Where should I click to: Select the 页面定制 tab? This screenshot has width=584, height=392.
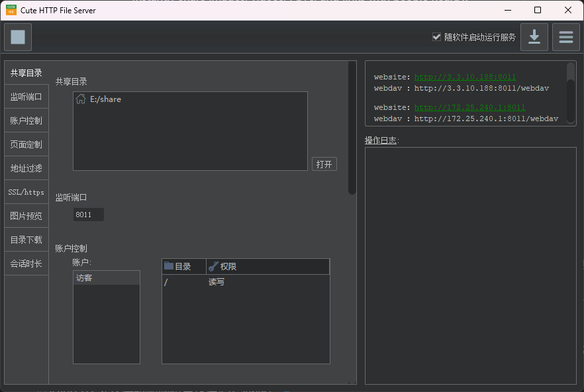26,144
